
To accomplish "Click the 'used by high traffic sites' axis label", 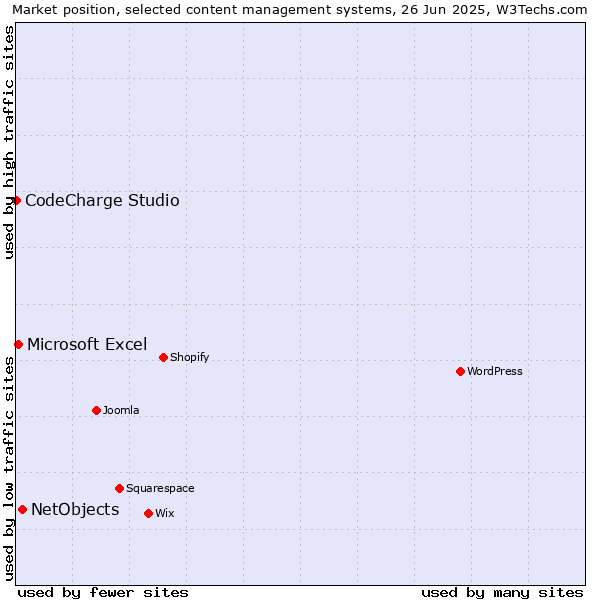I will 8,142.
